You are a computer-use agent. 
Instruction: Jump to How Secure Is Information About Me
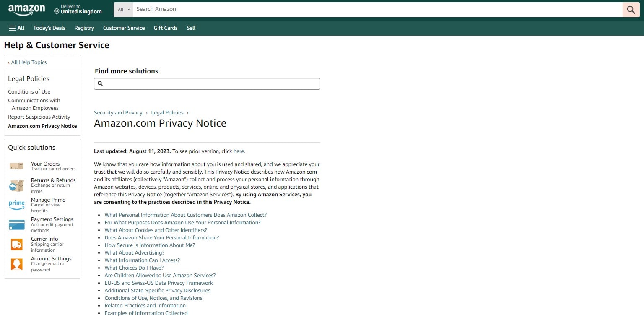150,245
